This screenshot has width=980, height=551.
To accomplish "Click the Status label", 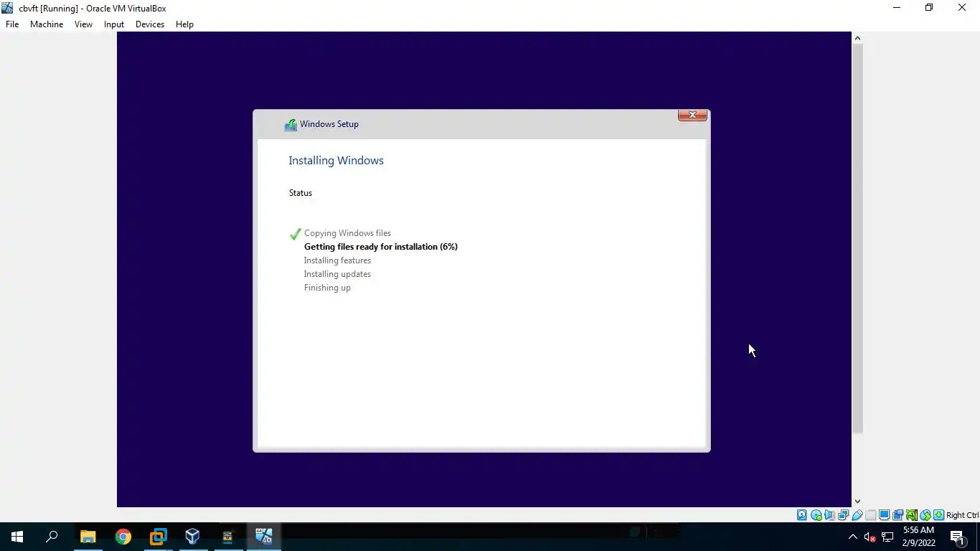I will pyautogui.click(x=301, y=193).
